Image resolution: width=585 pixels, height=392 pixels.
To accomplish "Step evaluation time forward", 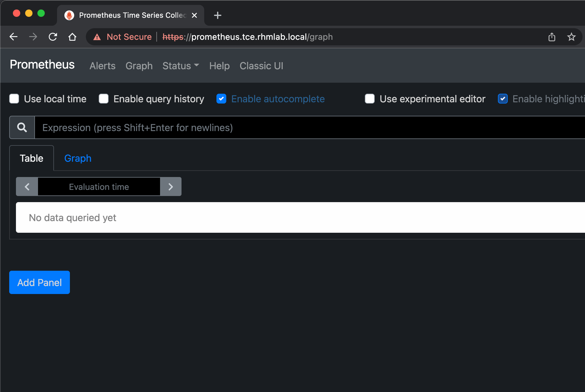I will pyautogui.click(x=171, y=187).
